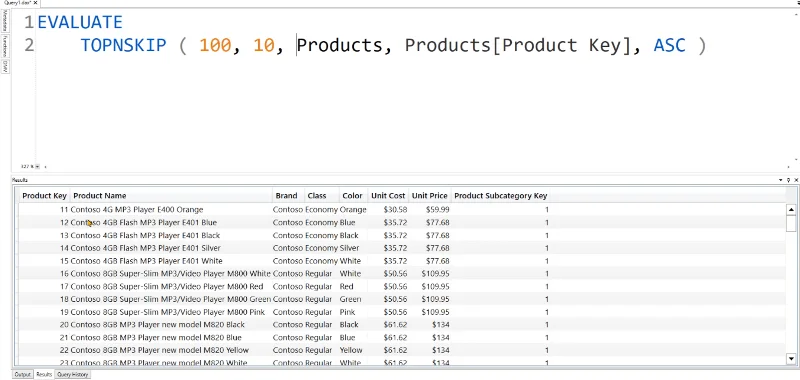The height and width of the screenshot is (380, 800).
Task: Click line number 1 in the editor gutter
Action: (29, 22)
